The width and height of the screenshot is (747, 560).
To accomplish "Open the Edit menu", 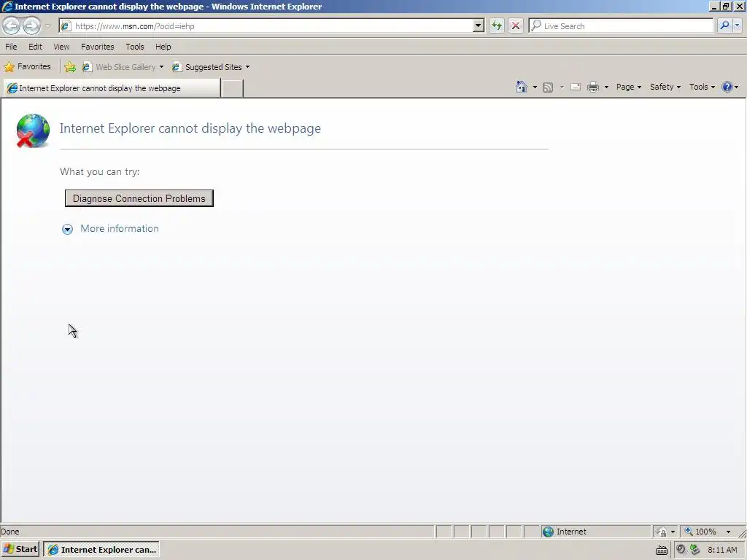I will tap(35, 47).
